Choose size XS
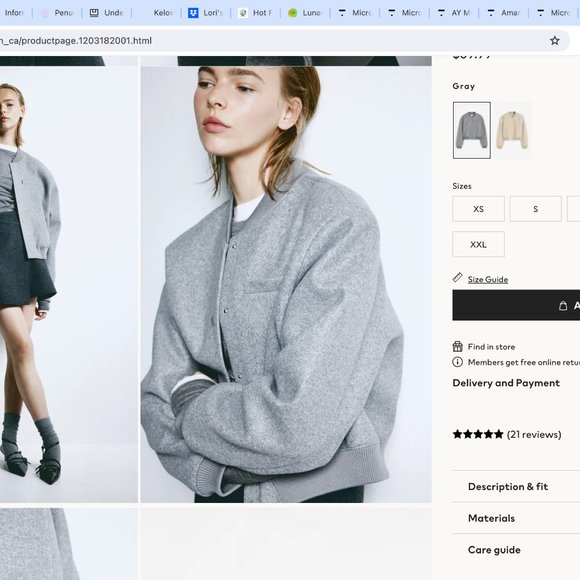This screenshot has width=580, height=580. coord(478,209)
